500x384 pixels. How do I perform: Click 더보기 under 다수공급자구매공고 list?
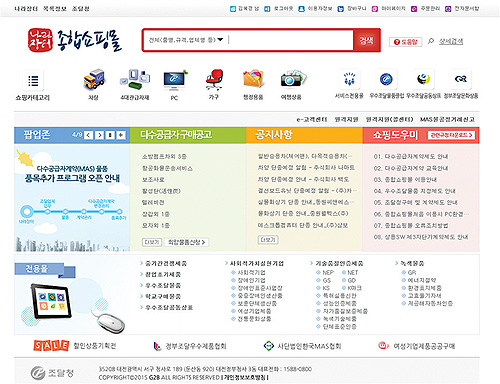[x=152, y=242]
